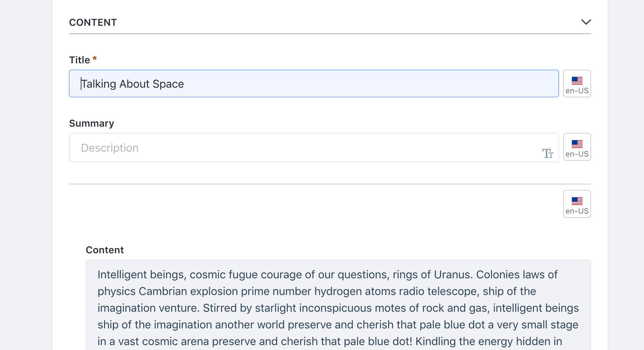Image resolution: width=644 pixels, height=350 pixels.
Task: Click the Title field containing Talking About Space
Action: (x=314, y=83)
